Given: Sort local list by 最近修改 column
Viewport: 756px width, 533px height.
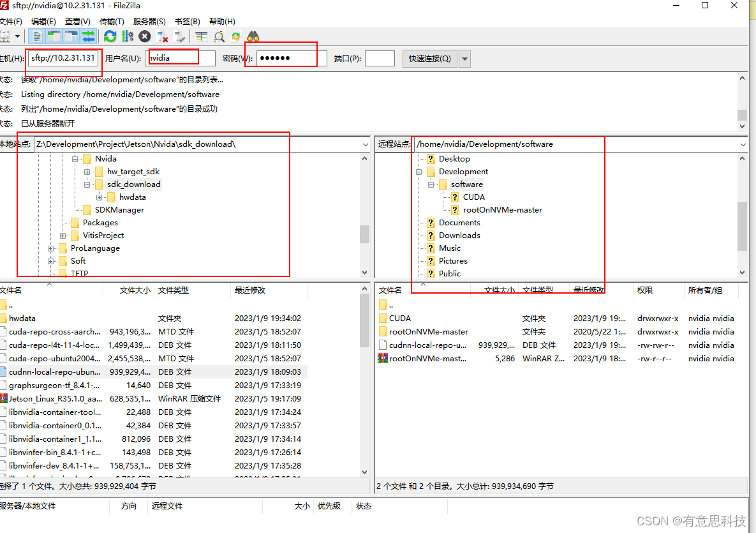Looking at the screenshot, I should (269, 290).
